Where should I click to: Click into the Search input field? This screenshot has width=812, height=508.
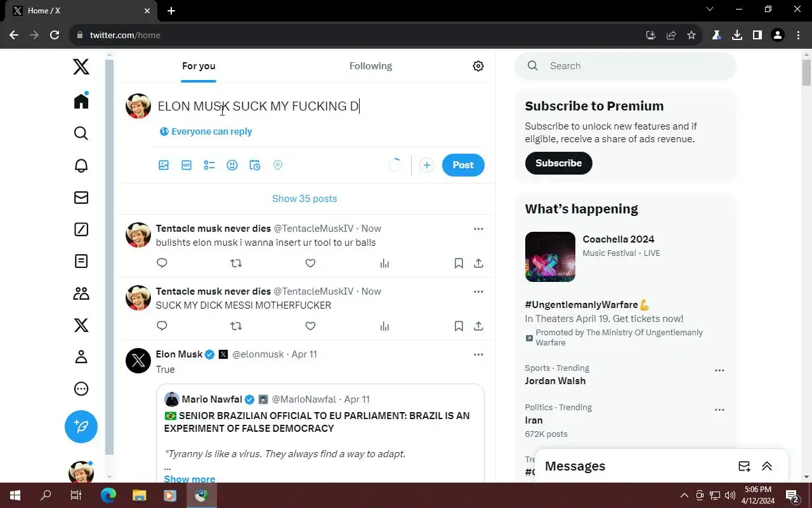pos(625,66)
